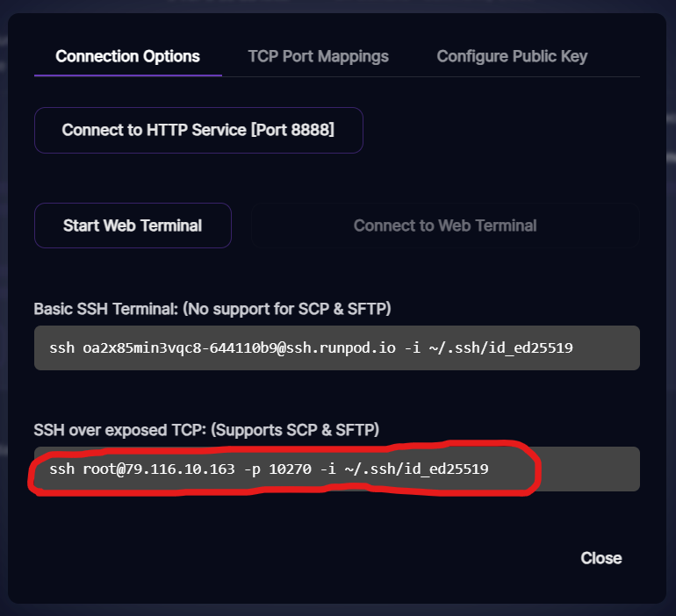Select the Connection Options tab
Screen dimensions: 676x616
coord(127,56)
